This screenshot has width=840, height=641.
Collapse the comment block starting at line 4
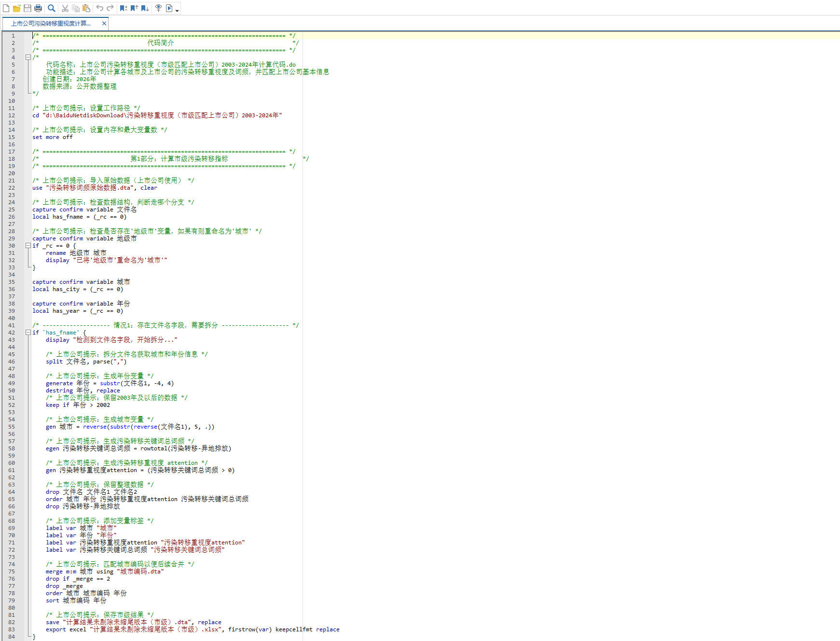point(28,57)
